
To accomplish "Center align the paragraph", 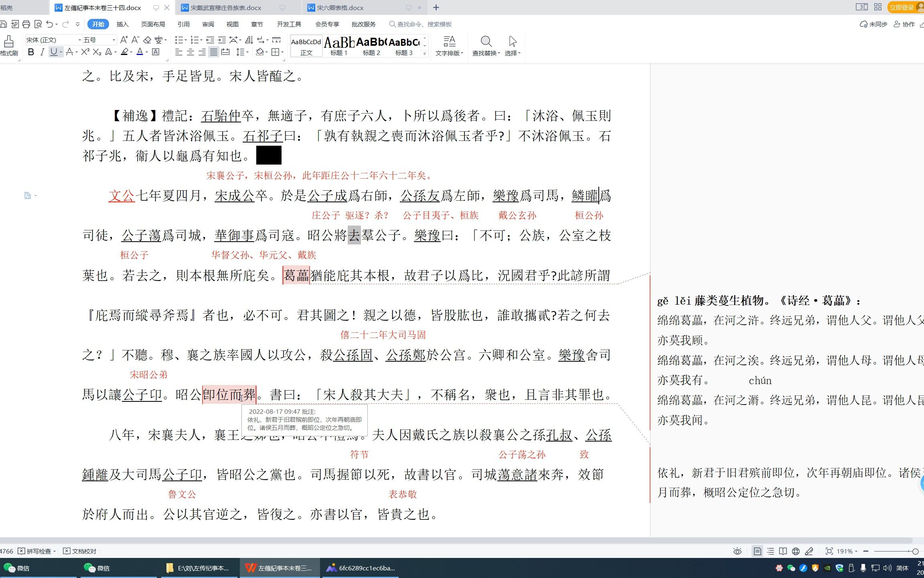I will (x=190, y=52).
